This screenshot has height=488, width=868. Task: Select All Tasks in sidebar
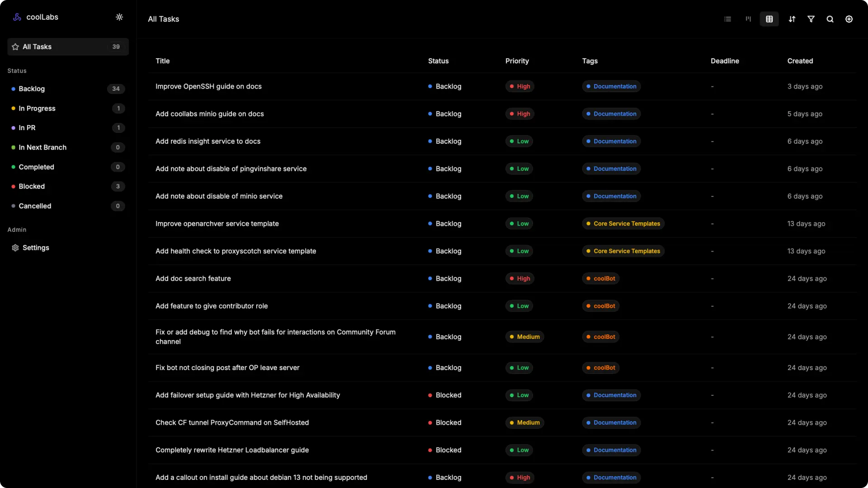tap(37, 47)
